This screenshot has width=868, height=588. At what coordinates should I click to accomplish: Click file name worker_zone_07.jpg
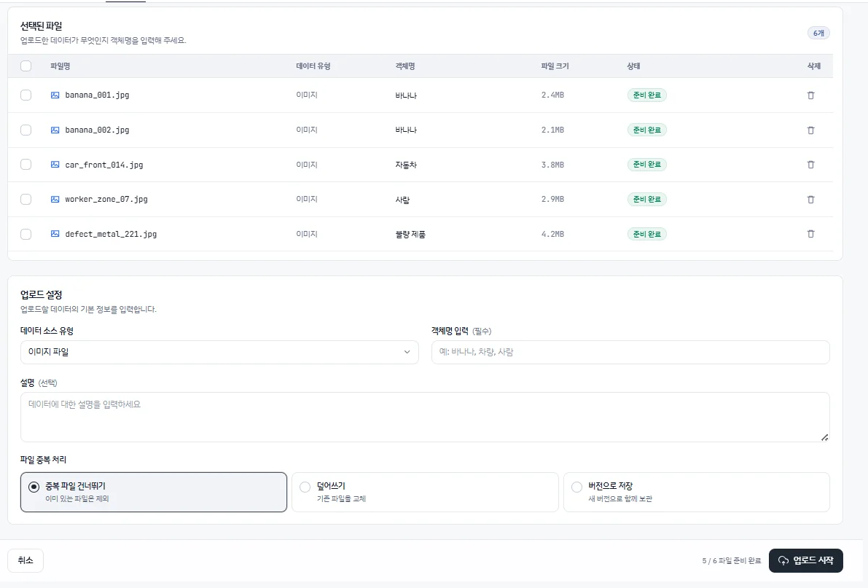[x=106, y=200]
